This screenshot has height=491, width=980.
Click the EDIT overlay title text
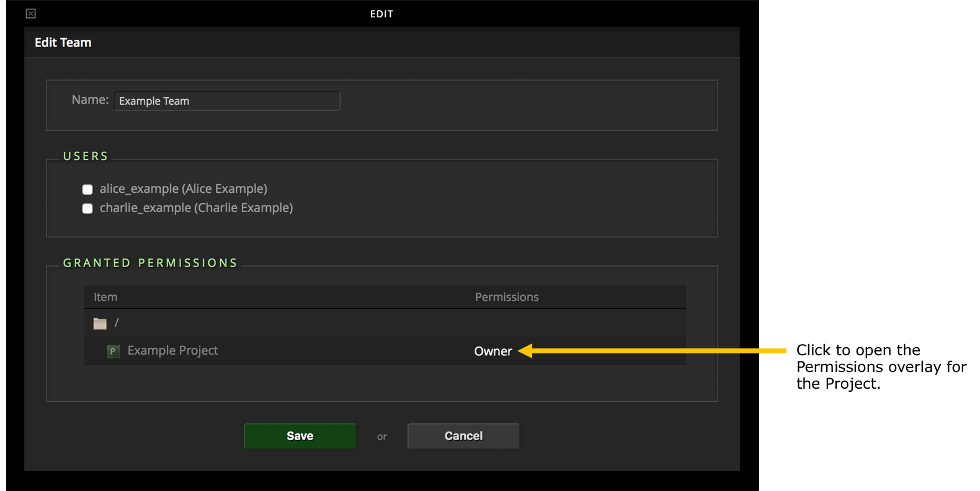pyautogui.click(x=381, y=14)
